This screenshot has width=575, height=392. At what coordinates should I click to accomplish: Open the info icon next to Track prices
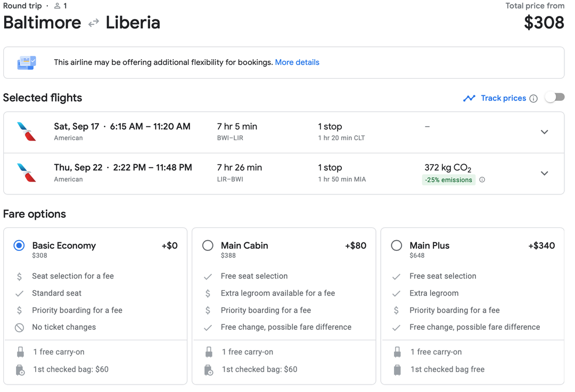click(533, 98)
